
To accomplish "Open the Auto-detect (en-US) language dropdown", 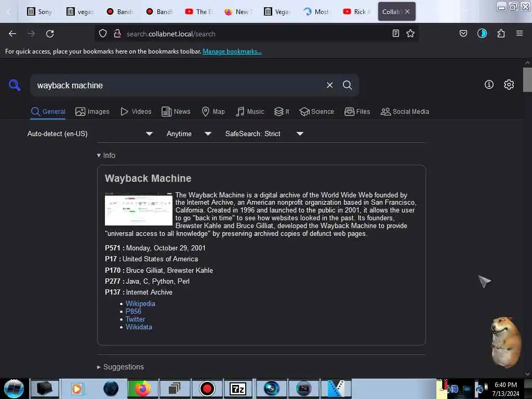I will [90, 134].
